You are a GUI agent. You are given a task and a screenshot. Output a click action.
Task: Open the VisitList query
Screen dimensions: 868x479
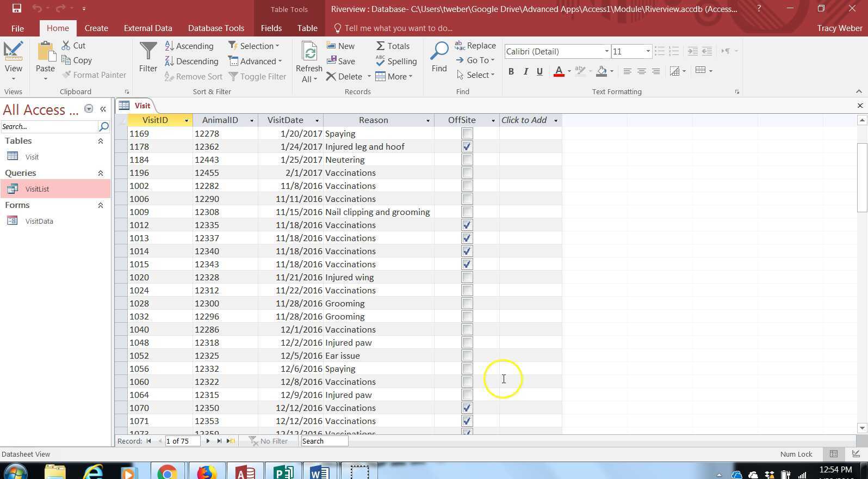pos(55,189)
